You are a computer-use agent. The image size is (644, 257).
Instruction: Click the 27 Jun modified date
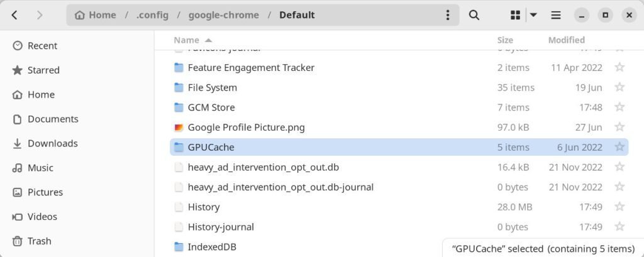589,128
